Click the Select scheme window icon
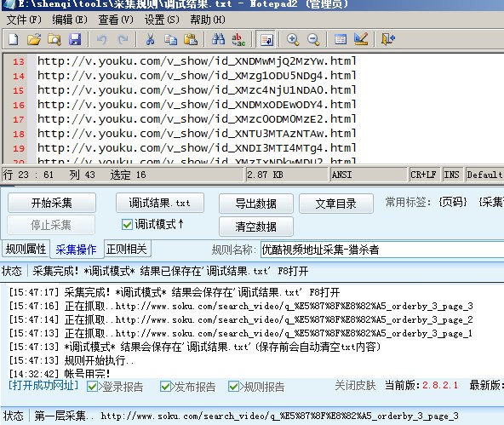Screen dimensions: 504x425 pyautogui.click(x=341, y=39)
